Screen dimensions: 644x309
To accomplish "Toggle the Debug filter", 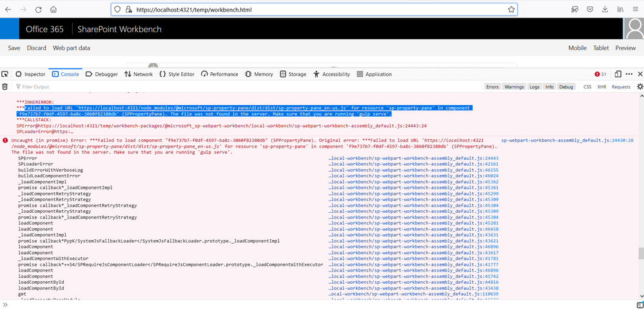I will 566,86.
